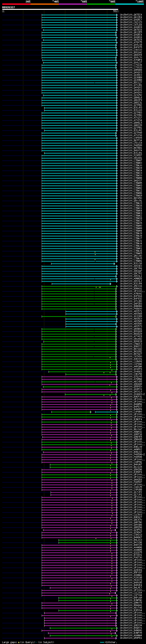This screenshot has height=644, width=146.
Task: Click the query end position label 552
Action: click(115, 11)
